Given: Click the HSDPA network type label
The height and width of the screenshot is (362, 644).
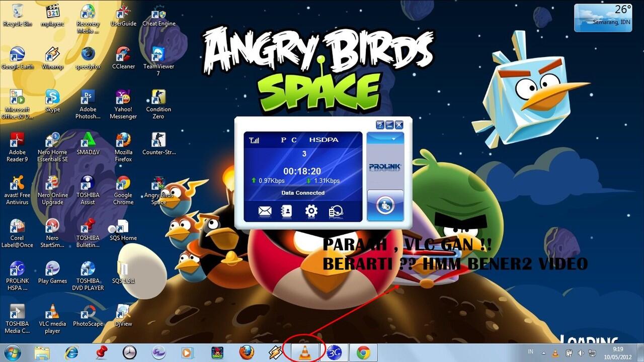Looking at the screenshot, I should [x=324, y=140].
